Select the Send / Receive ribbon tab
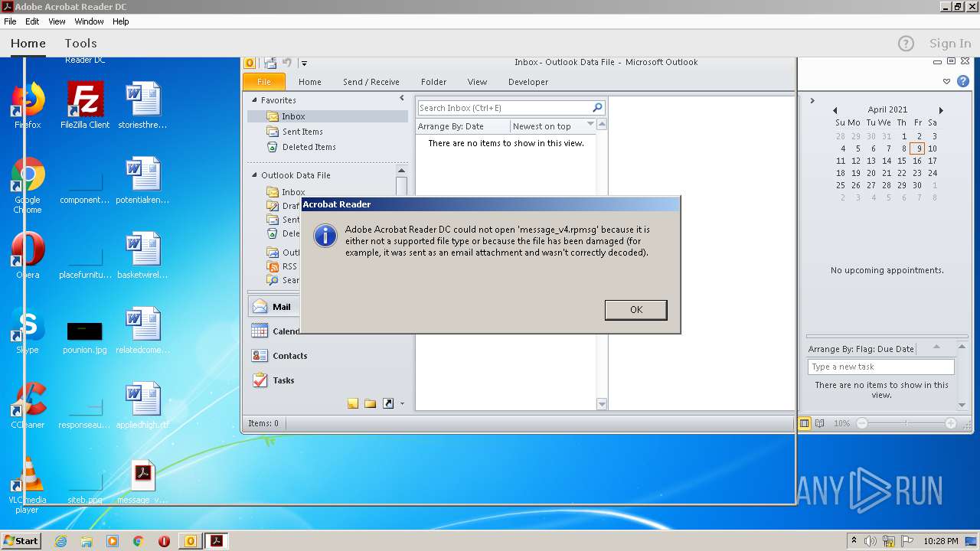980x551 pixels. pos(371,82)
